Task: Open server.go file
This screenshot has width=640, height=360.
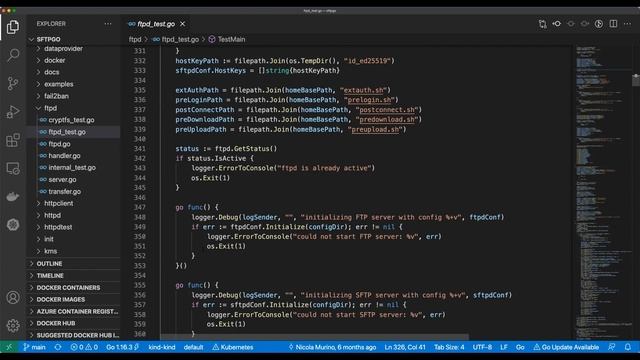Action: pyautogui.click(x=73, y=180)
